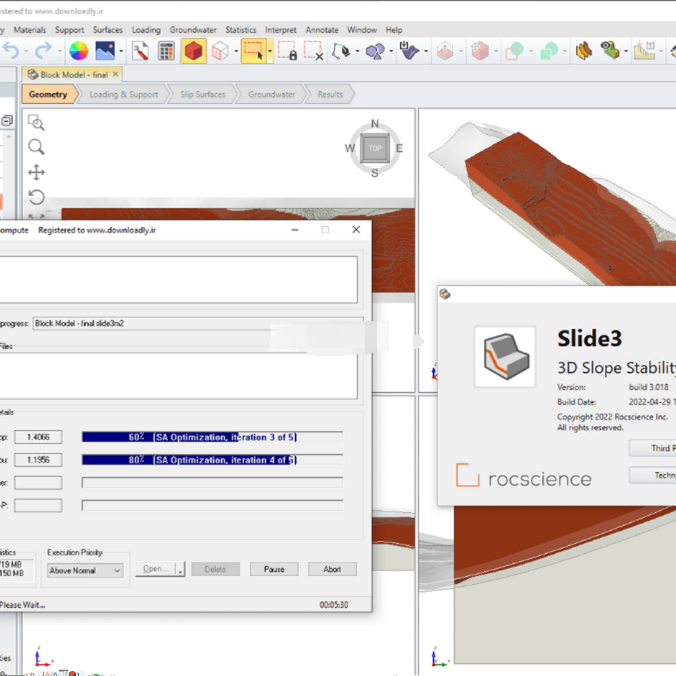Click the E compass direction on view cube

coord(399,148)
